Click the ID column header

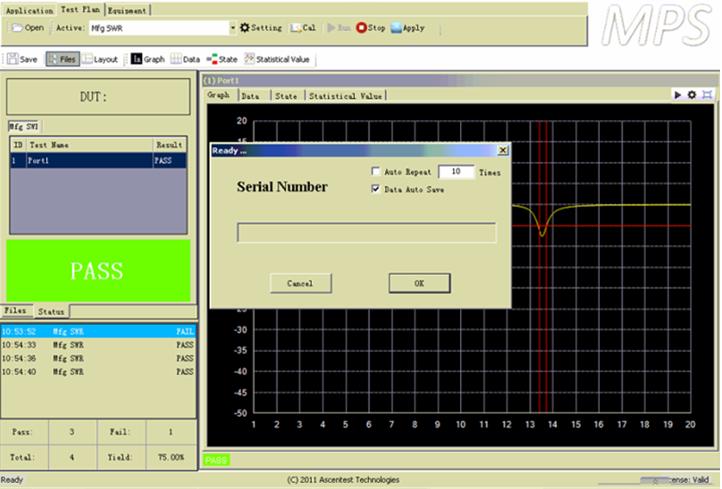(x=18, y=145)
